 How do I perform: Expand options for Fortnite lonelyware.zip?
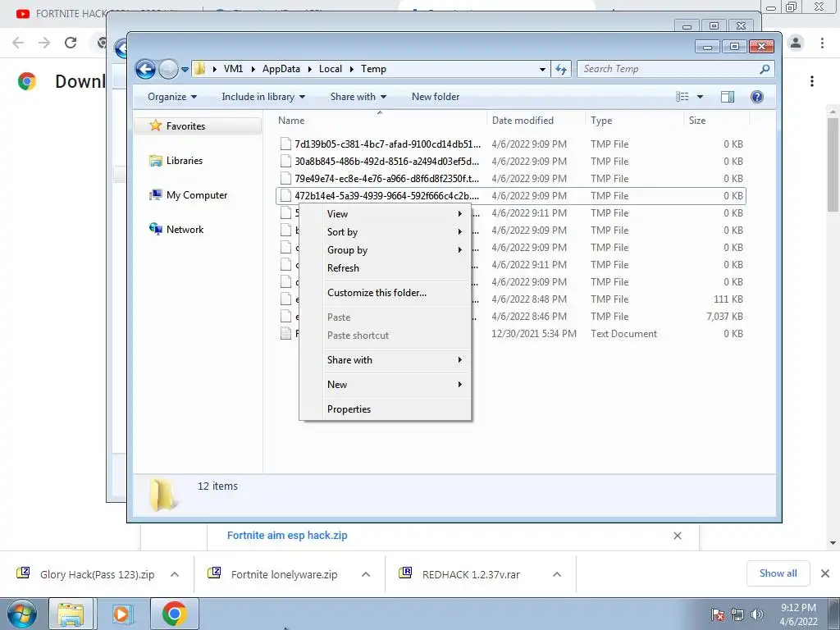[x=366, y=574]
